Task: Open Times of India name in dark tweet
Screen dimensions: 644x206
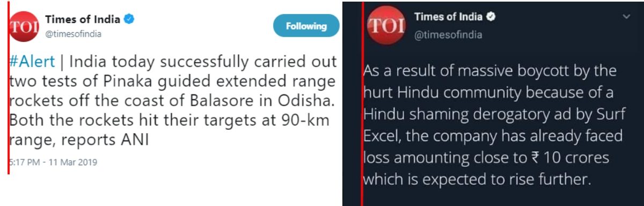Action: point(448,17)
